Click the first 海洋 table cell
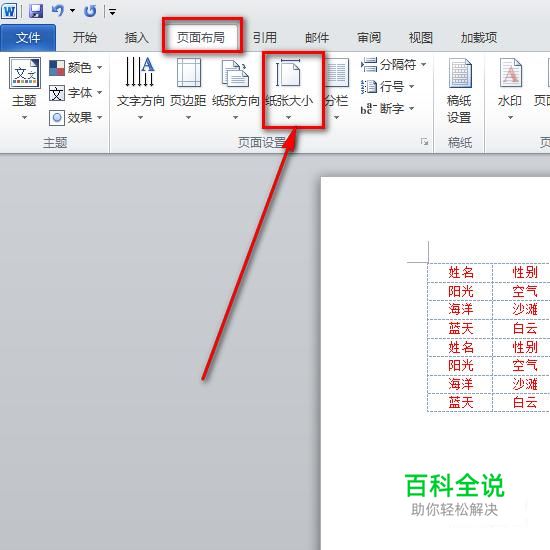Image resolution: width=550 pixels, height=550 pixels. [460, 309]
